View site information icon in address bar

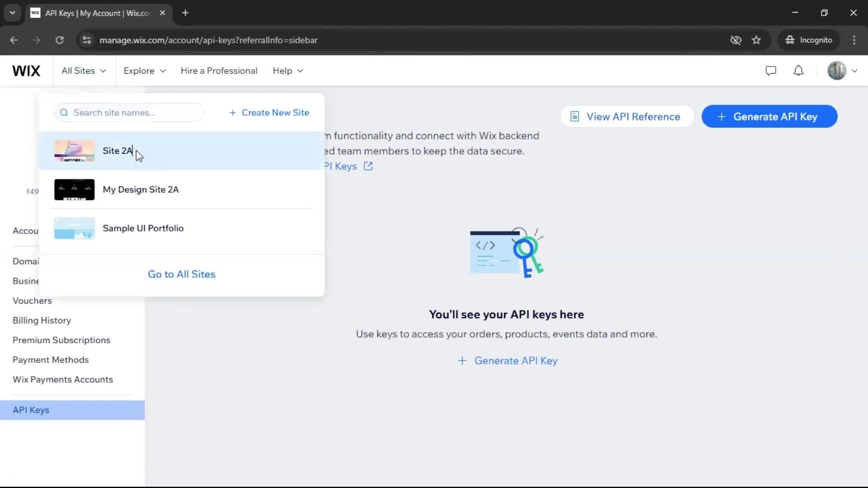[87, 40]
